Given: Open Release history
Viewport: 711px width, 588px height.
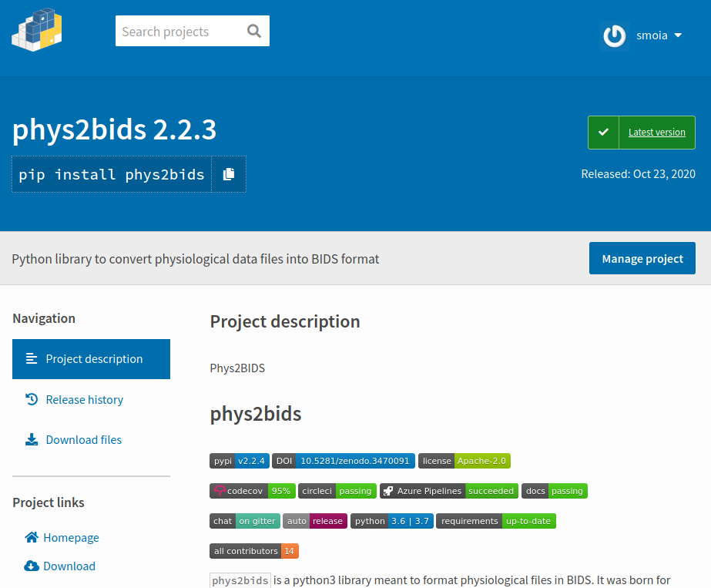Looking at the screenshot, I should 84,400.
